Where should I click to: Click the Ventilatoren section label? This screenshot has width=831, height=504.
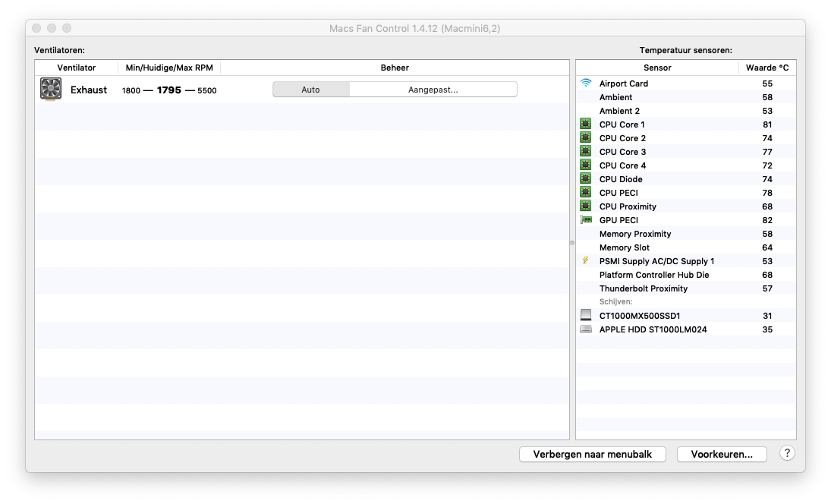59,50
